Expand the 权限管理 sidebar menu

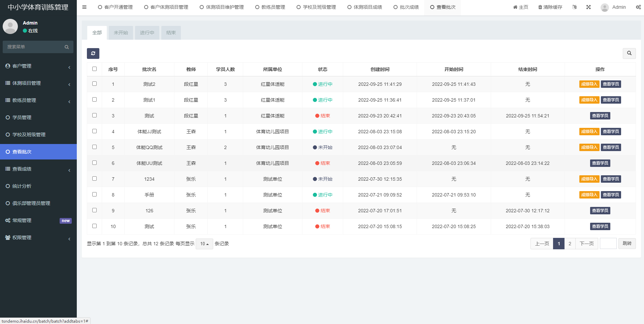pyautogui.click(x=38, y=238)
